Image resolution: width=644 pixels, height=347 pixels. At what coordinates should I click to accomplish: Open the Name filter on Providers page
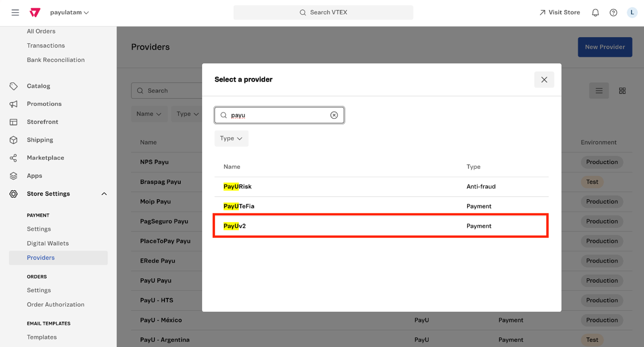(149, 114)
